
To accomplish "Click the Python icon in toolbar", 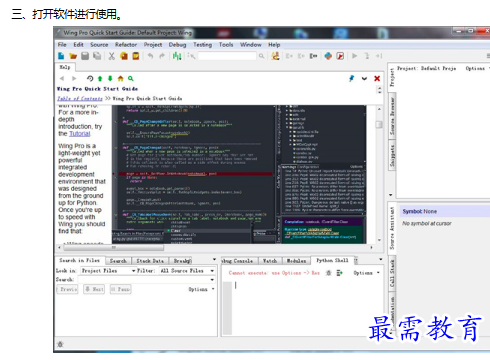I will coord(328,56).
